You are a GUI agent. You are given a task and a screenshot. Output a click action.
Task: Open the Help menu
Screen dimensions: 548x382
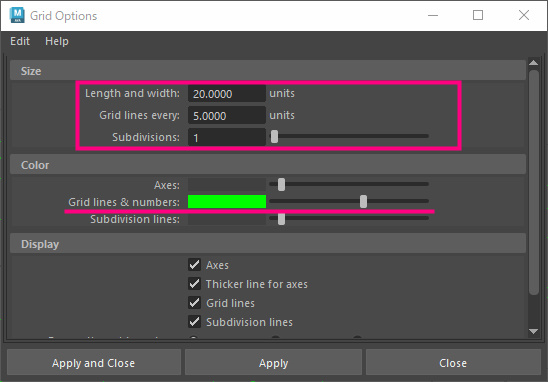pos(57,41)
